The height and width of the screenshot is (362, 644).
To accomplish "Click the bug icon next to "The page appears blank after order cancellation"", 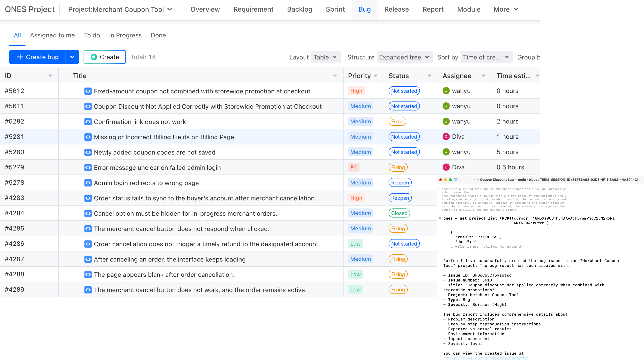I will (x=88, y=274).
